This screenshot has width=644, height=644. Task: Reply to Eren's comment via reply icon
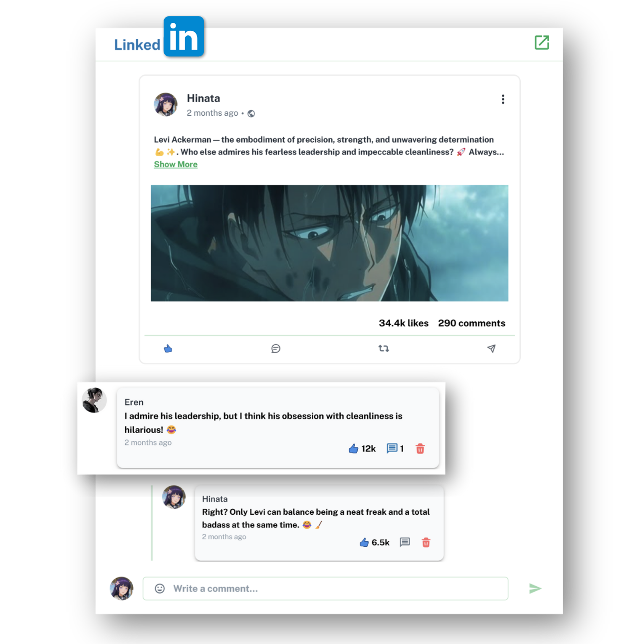coord(392,449)
